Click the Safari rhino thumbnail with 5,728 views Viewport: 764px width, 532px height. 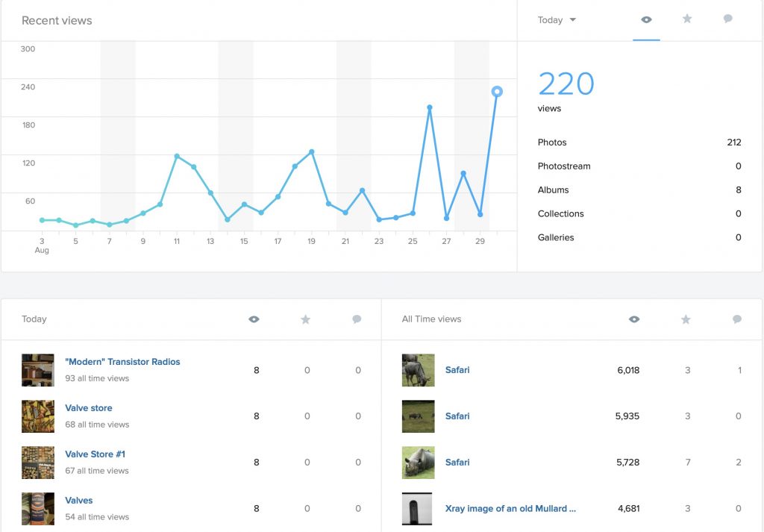[x=418, y=463]
